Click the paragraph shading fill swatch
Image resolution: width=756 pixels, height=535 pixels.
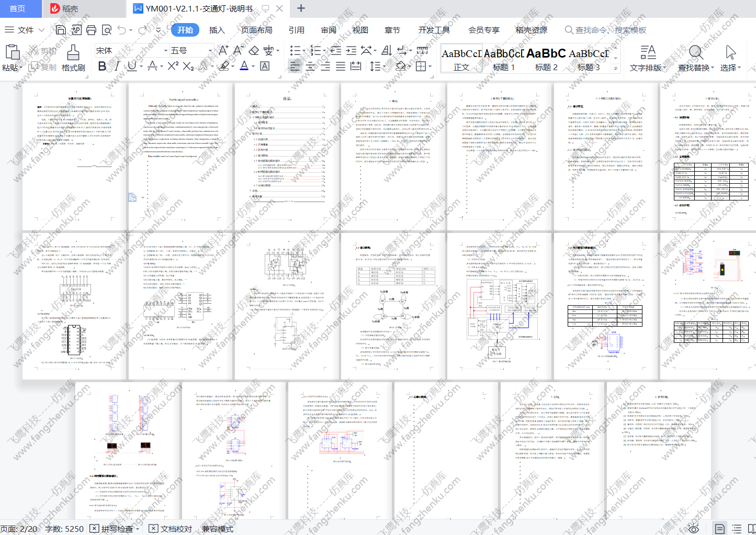click(401, 66)
